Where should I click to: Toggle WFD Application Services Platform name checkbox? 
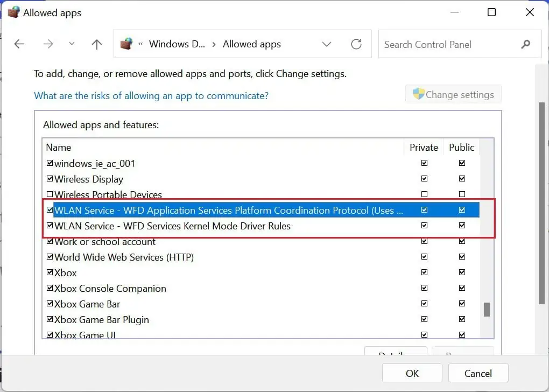(50, 210)
